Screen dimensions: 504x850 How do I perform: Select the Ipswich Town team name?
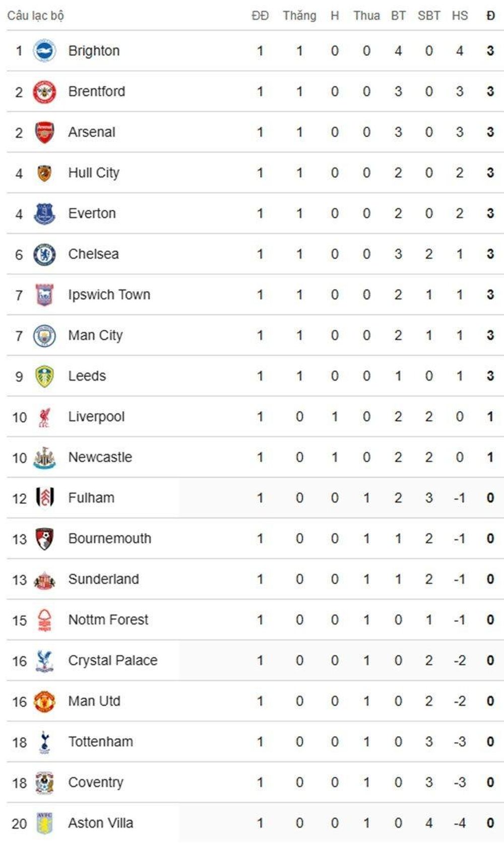pyautogui.click(x=109, y=295)
